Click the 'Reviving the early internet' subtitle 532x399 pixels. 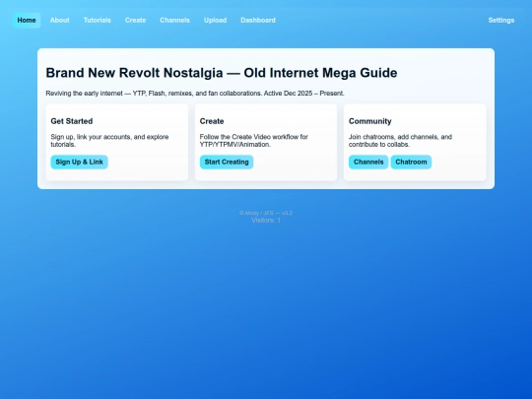pyautogui.click(x=195, y=94)
